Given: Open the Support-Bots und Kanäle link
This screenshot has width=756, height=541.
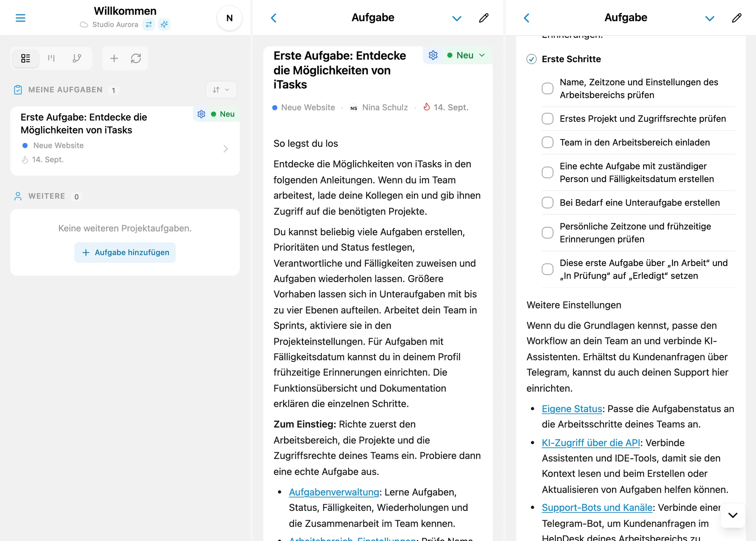Looking at the screenshot, I should tap(597, 507).
